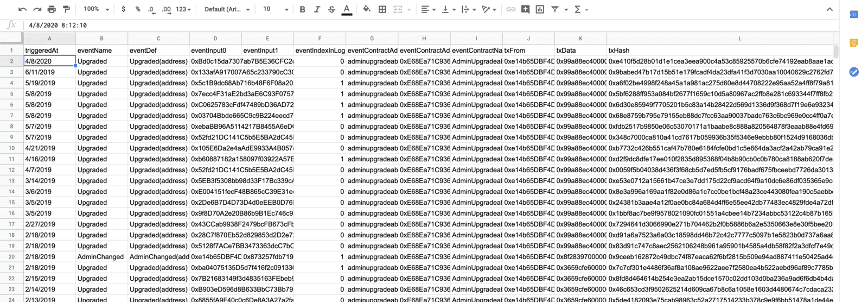Open the 123 more formats dropdown
This screenshot has width=868, height=302.
[183, 9]
